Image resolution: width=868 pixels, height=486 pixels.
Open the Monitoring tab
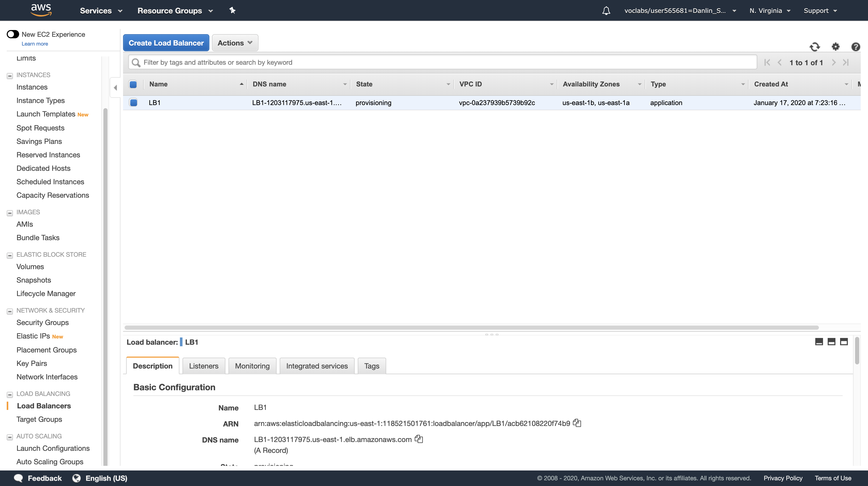[252, 366]
